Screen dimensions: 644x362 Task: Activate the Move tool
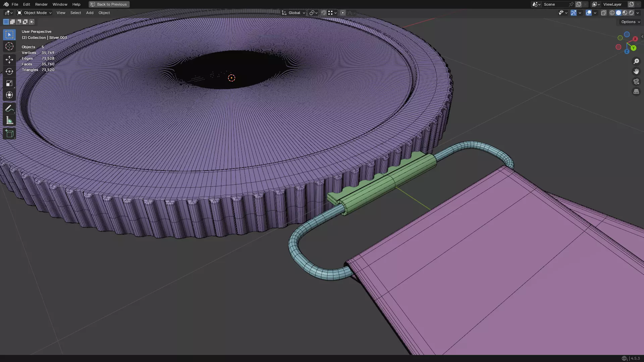[9, 60]
